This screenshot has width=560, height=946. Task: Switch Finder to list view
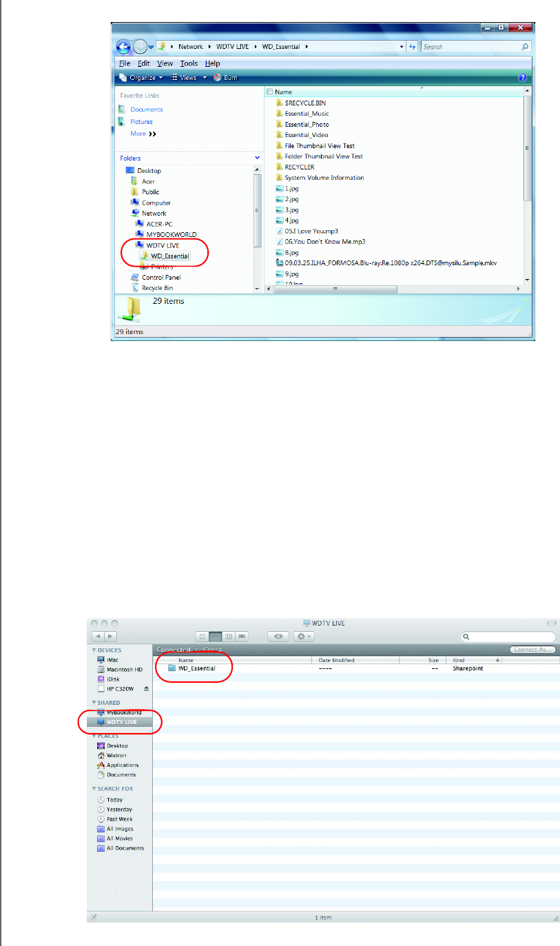(x=216, y=637)
